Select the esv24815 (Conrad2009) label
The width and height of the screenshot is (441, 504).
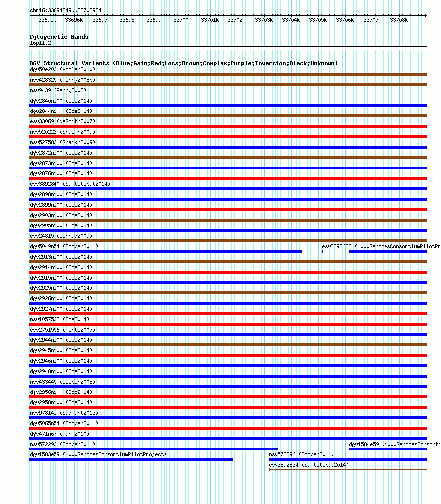coord(61,236)
